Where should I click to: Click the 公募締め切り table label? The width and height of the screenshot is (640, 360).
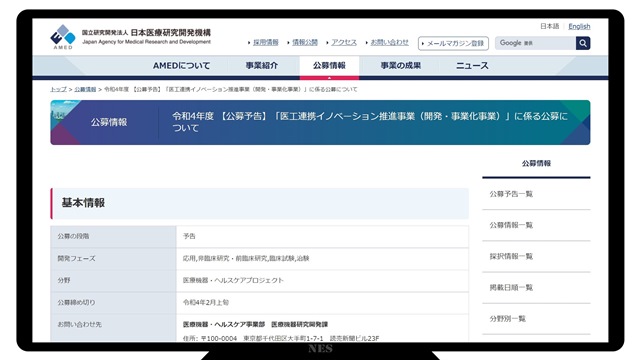pyautogui.click(x=76, y=302)
